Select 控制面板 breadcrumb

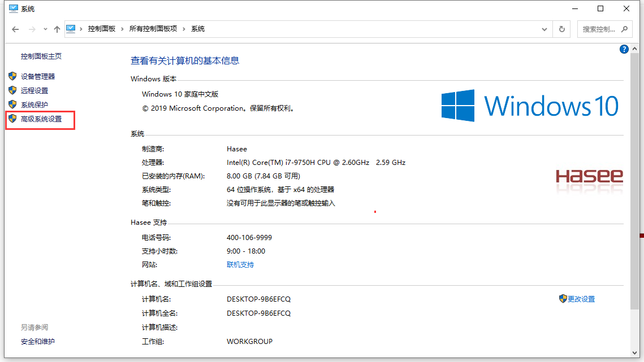point(101,29)
